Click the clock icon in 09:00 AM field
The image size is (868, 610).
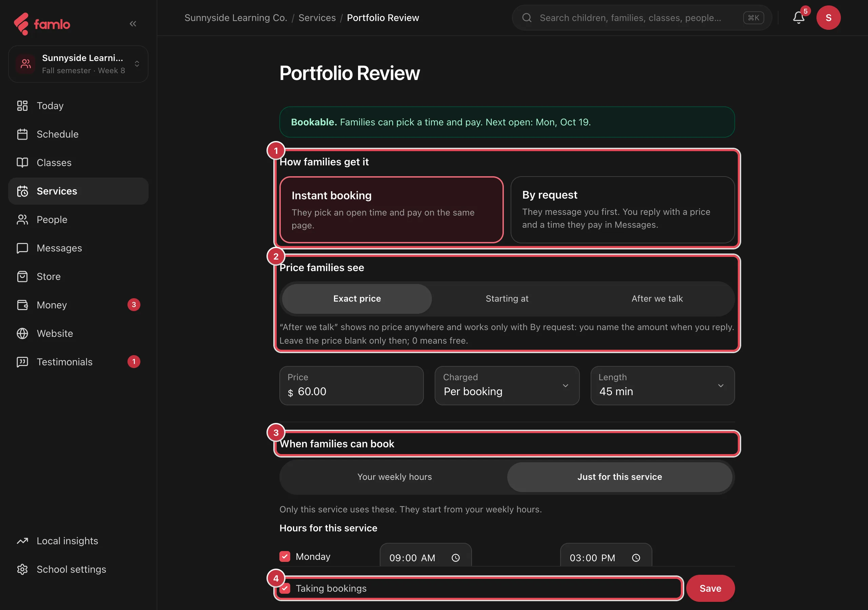[x=456, y=558]
